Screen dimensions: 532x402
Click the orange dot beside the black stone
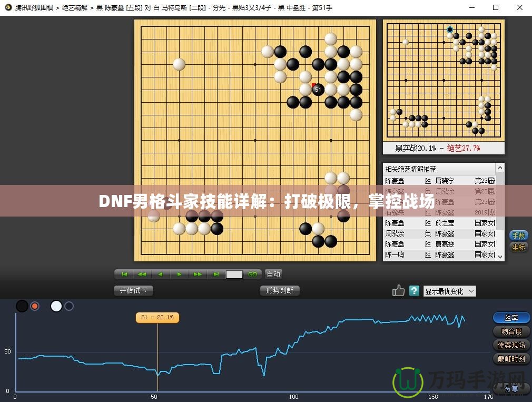[x=35, y=306]
